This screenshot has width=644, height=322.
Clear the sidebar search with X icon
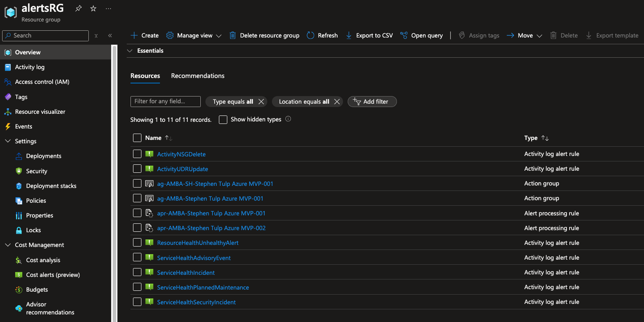pyautogui.click(x=96, y=36)
